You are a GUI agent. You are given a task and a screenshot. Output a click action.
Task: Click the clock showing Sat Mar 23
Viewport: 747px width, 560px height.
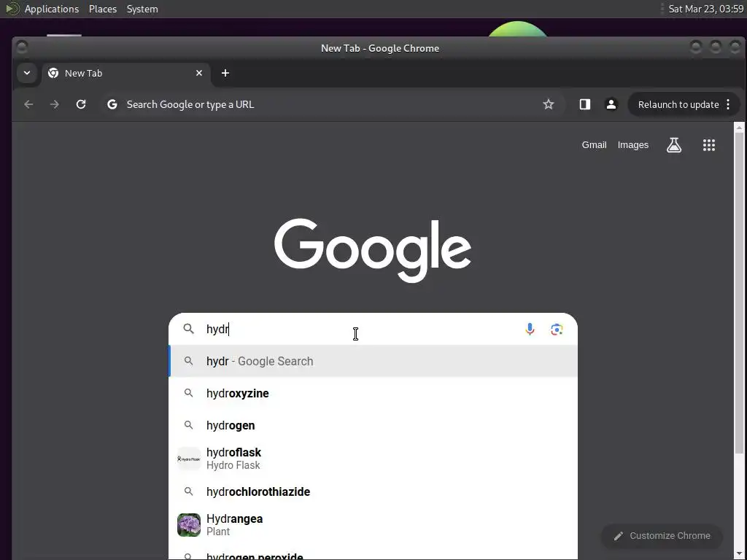point(705,9)
